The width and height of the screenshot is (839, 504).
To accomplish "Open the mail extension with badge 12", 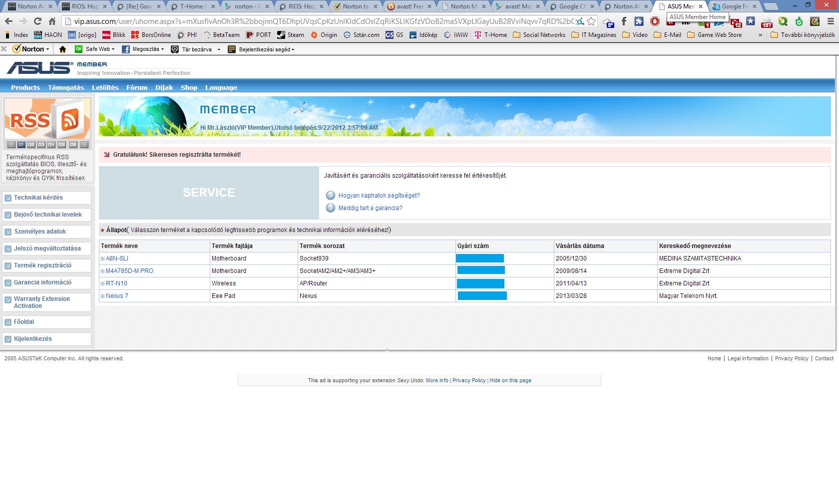I will pos(736,23).
